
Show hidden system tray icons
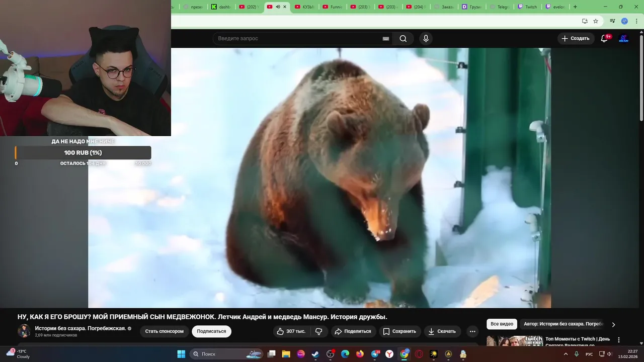pyautogui.click(x=566, y=354)
